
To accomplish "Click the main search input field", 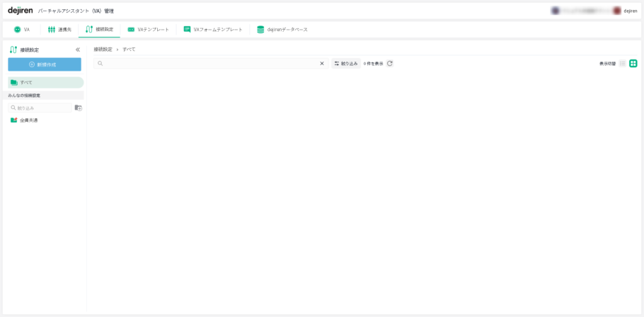I will tap(211, 64).
